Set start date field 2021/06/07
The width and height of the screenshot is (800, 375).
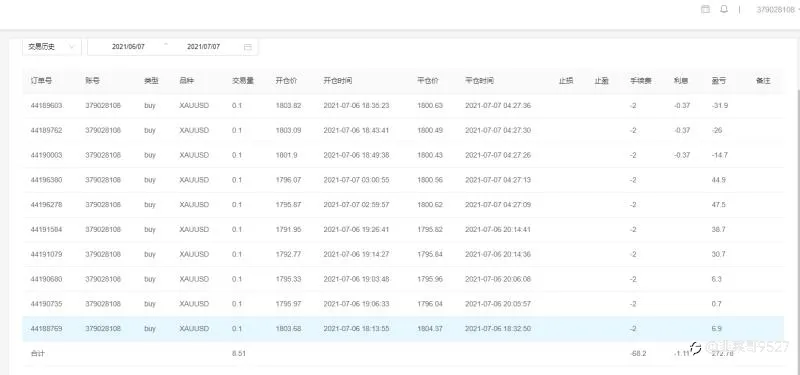[x=128, y=46]
